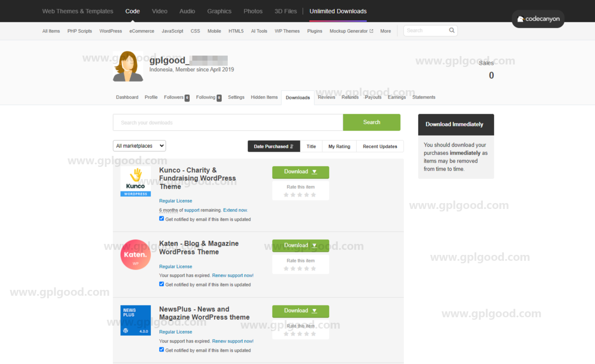
Task: Open Kunco Charity & Fundraising theme title
Action: (197, 178)
